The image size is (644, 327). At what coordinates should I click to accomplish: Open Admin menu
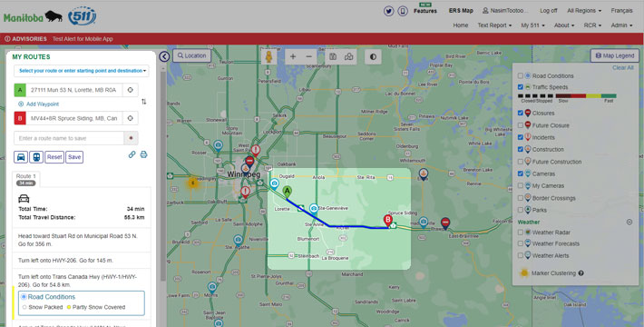(621, 25)
